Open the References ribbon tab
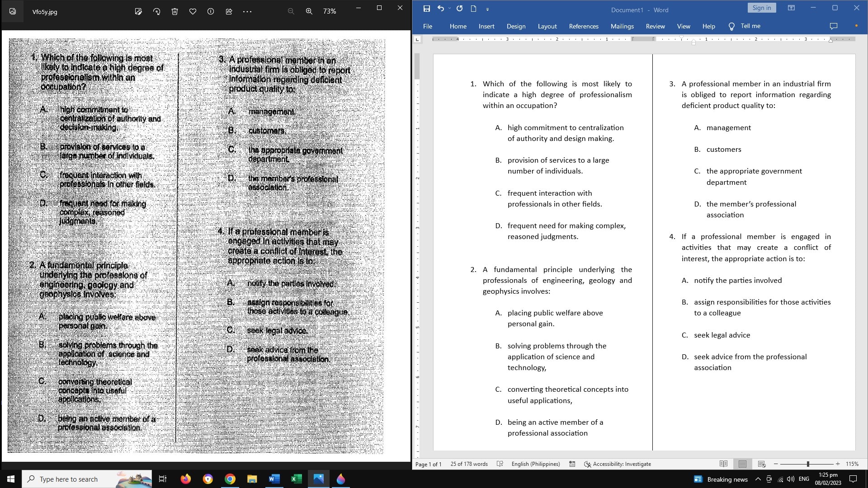This screenshot has width=868, height=488. point(583,26)
